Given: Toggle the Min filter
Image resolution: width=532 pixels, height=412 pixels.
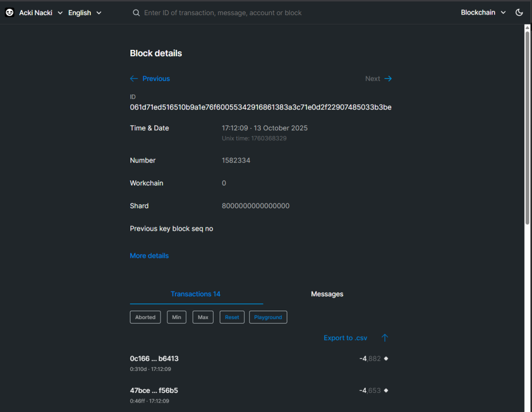Looking at the screenshot, I should pyautogui.click(x=177, y=317).
